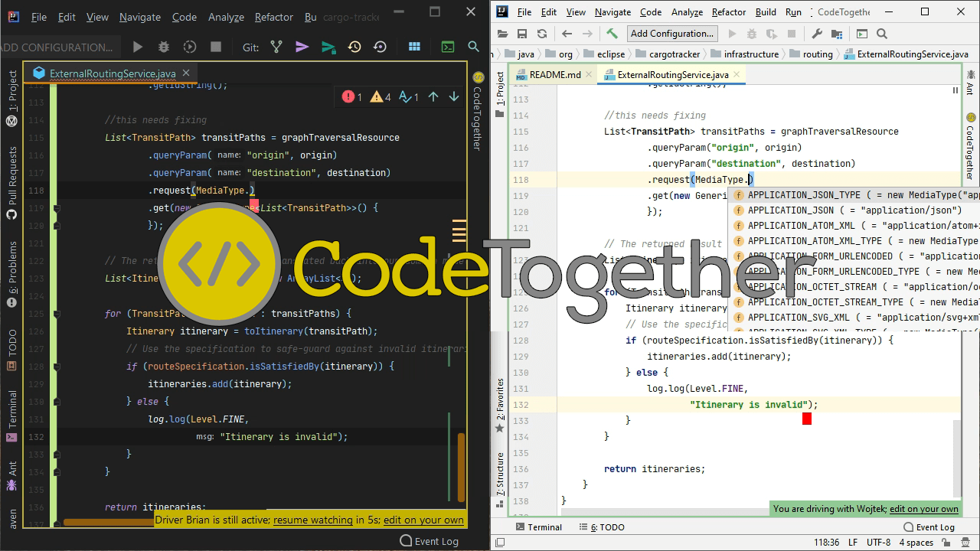Toggle the Project tool window in light IDE
The width and height of the screenshot is (980, 551).
[500, 95]
